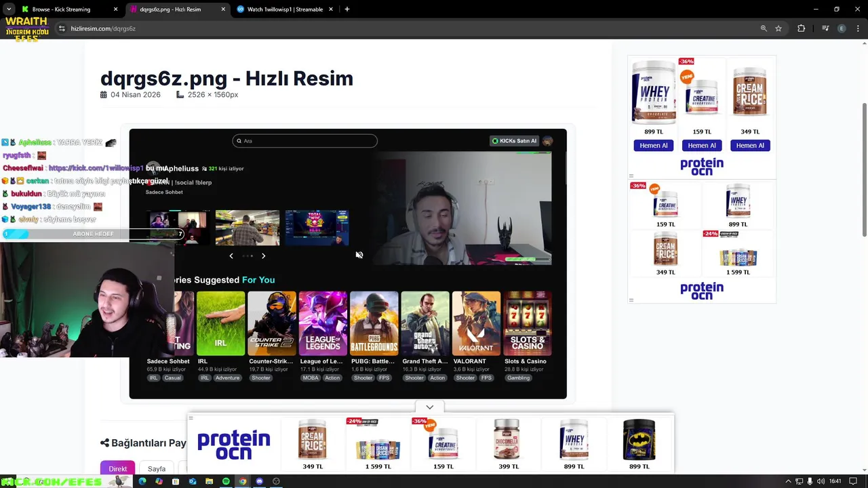Open the 16:41 clock in the taskbar
Screen dimensions: 868x488
click(835, 481)
